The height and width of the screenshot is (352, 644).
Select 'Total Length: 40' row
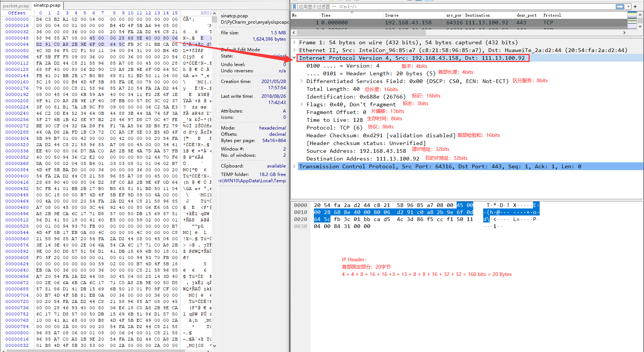pos(333,89)
